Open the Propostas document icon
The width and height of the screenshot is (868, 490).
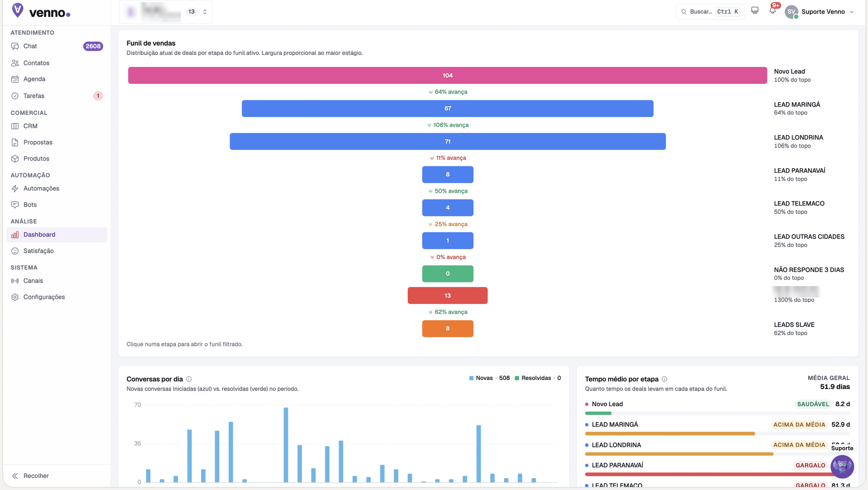coord(15,142)
